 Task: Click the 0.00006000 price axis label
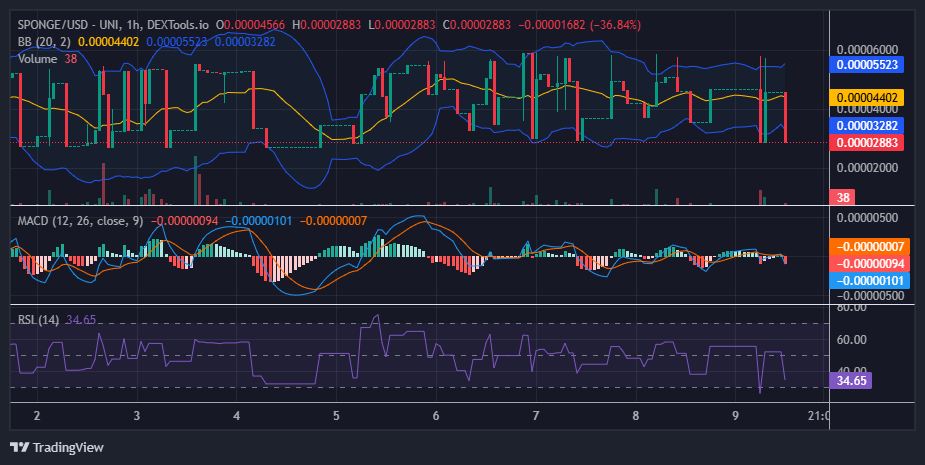[x=867, y=50]
